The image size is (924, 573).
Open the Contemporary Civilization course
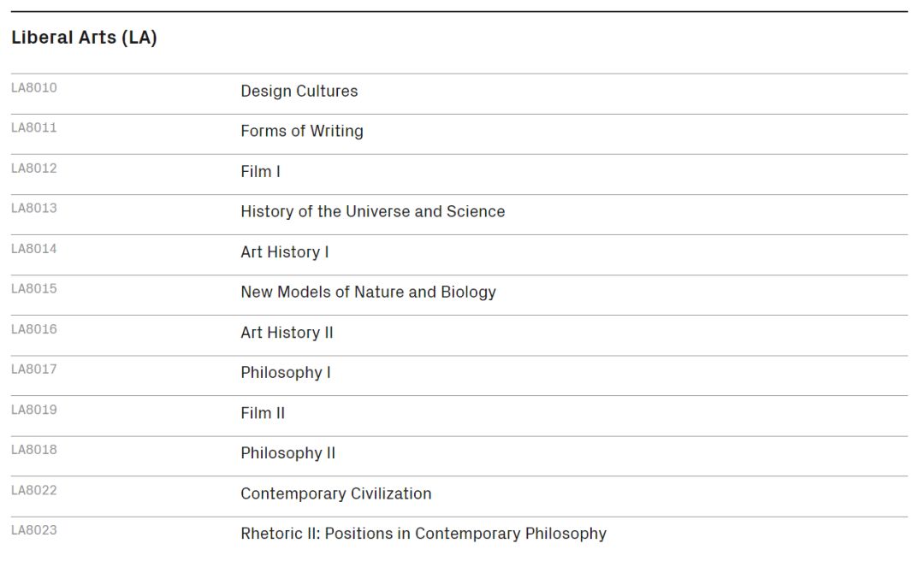click(x=336, y=493)
